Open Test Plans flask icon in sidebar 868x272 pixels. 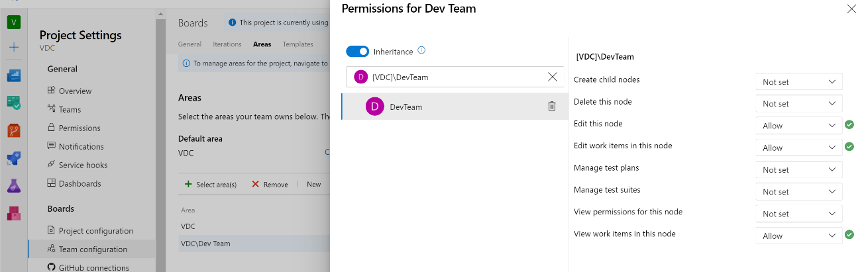14,186
